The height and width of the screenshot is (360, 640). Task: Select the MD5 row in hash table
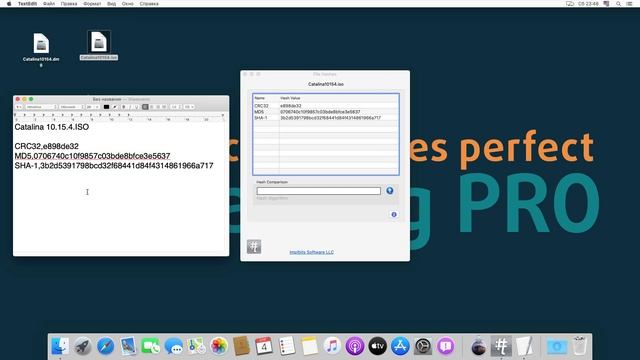pyautogui.click(x=326, y=111)
